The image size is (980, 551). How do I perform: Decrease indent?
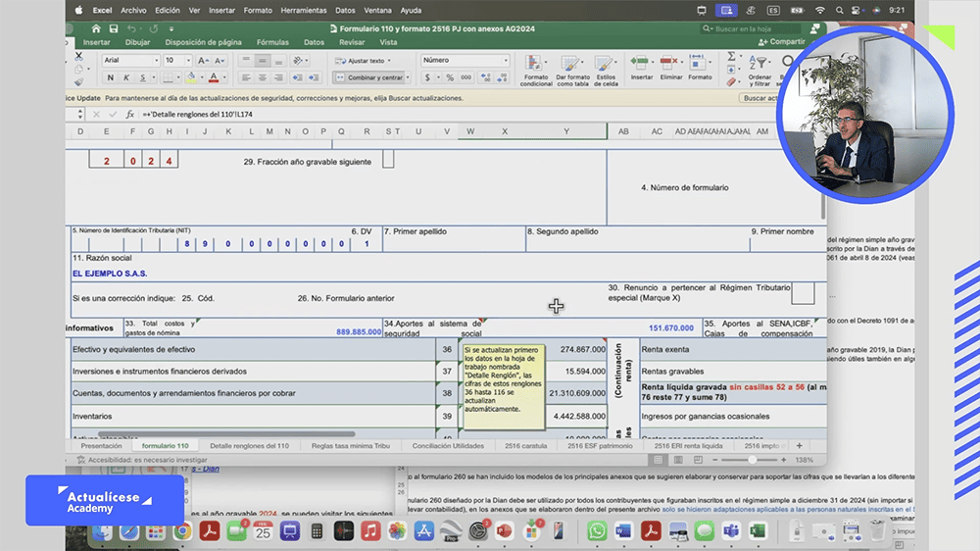tap(298, 77)
